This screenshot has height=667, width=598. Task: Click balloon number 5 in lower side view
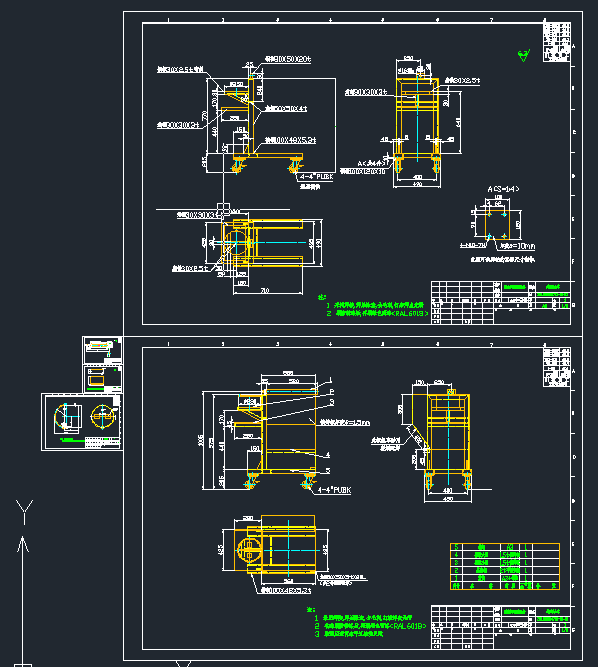[328, 471]
